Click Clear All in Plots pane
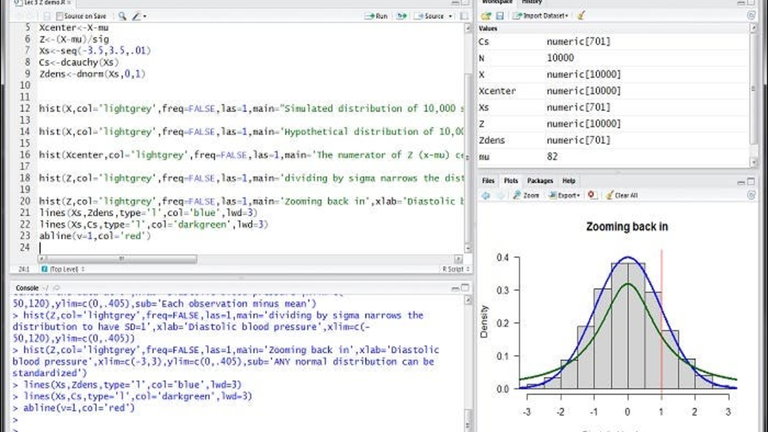This screenshot has width=768, height=432. pos(622,195)
